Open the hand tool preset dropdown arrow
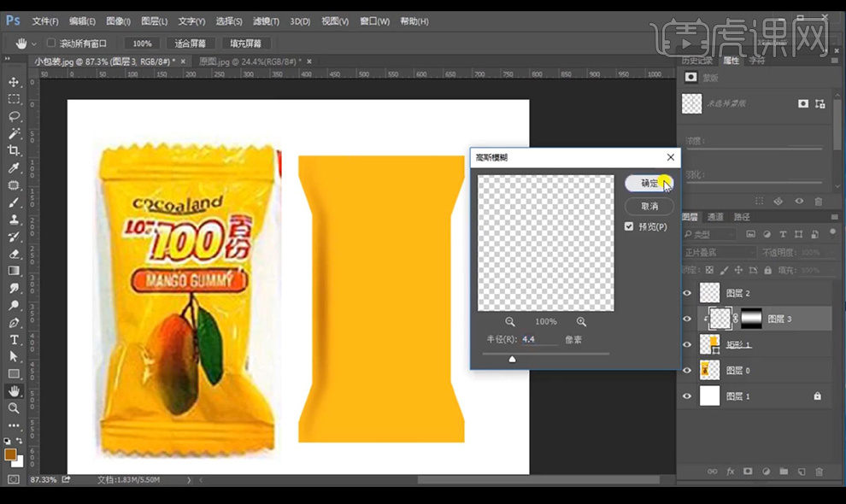Screen dimensions: 846x504 [34, 44]
